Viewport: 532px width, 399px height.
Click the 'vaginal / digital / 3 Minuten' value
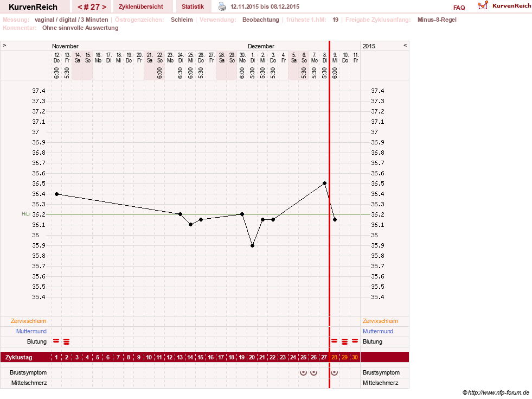pyautogui.click(x=71, y=20)
